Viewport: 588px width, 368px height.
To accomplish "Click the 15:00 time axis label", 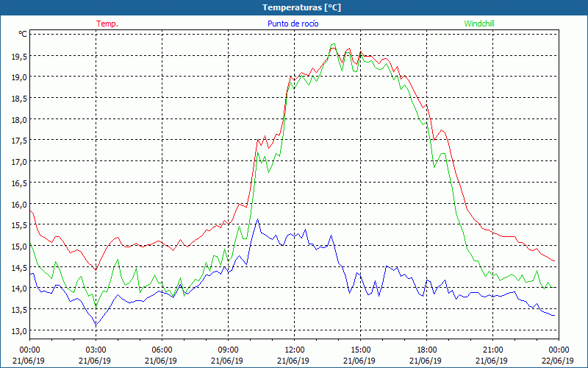I will click(x=361, y=350).
